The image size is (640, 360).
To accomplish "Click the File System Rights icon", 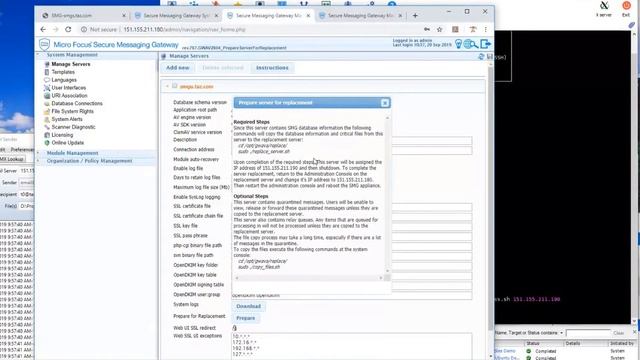I will 47,111.
